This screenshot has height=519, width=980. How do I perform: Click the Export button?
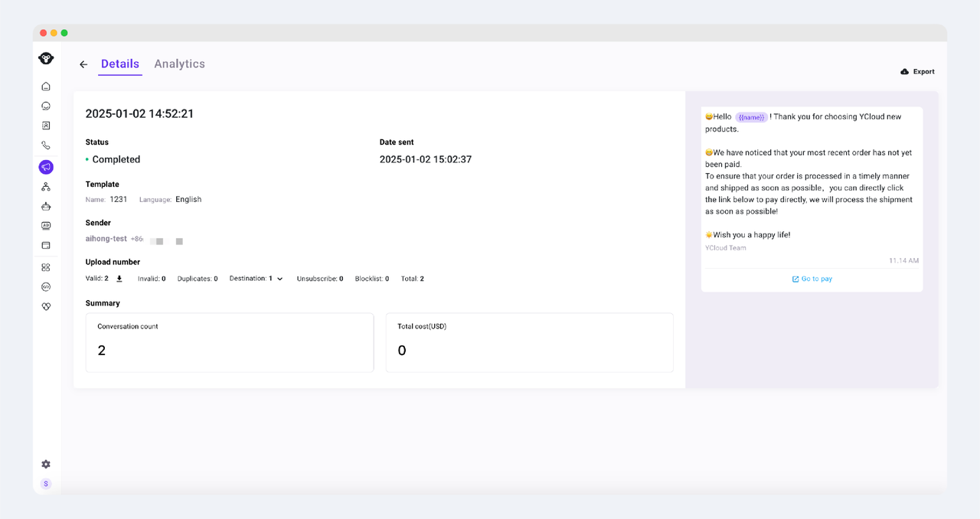tap(917, 72)
